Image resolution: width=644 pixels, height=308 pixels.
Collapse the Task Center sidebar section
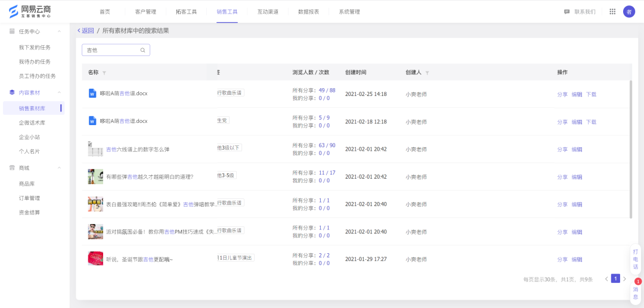(x=59, y=32)
